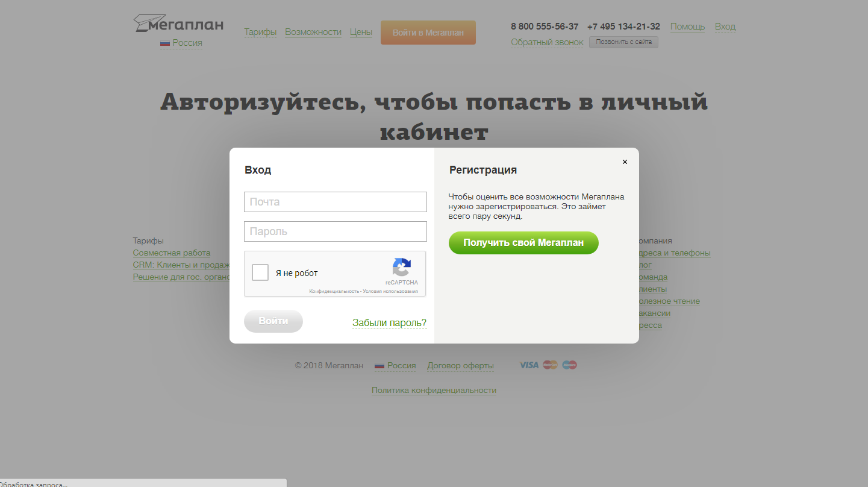Viewport: 868px width, 487px height.
Task: Click the reCAPTCHA logo icon
Action: (402, 267)
